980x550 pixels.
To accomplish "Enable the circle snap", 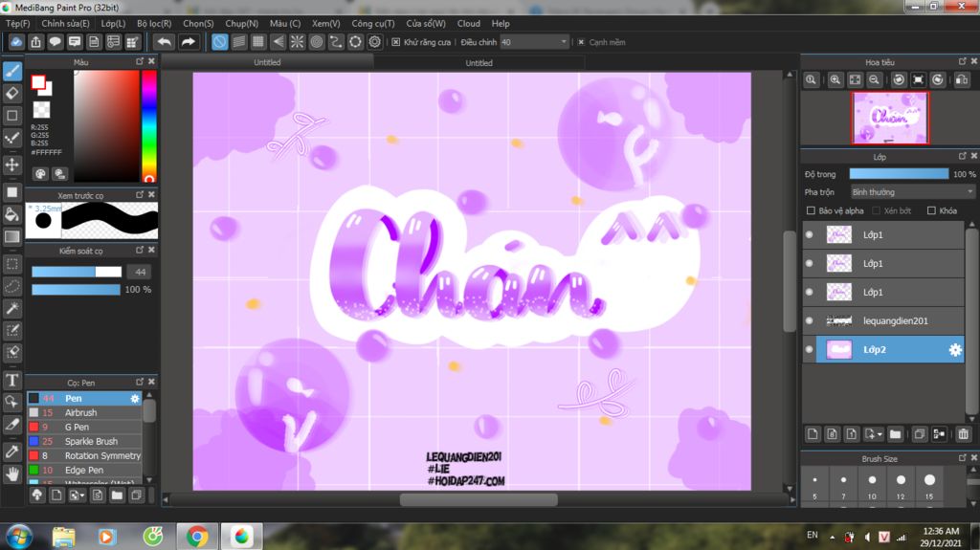I will [x=316, y=42].
